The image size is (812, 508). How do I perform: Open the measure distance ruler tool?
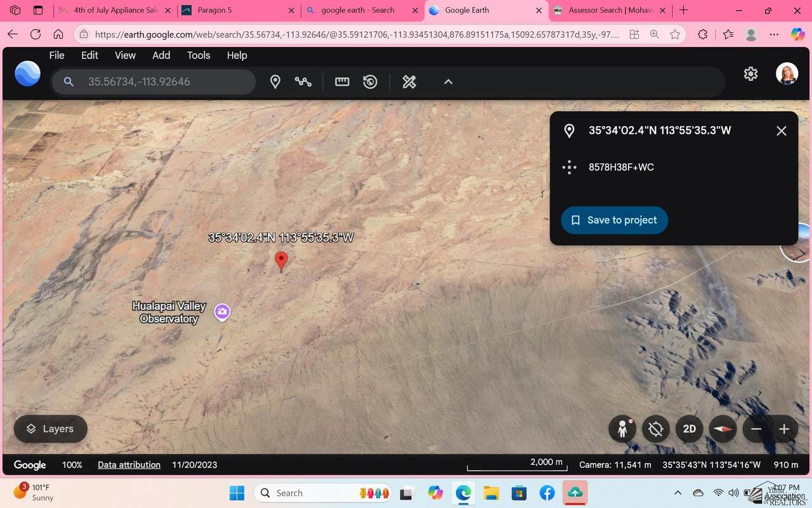click(342, 82)
